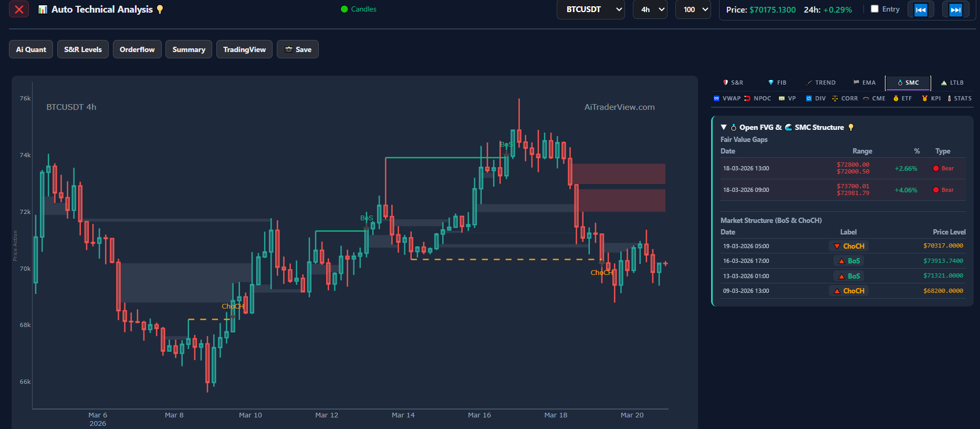
Task: Click the lightbulb hint beside Auto Technical Analysis
Action: point(160,9)
